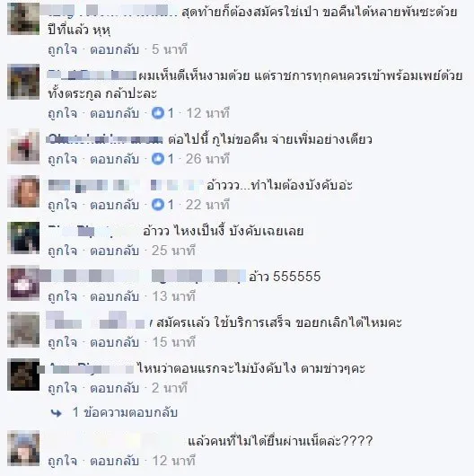Like the comment 'ไหนว่าตอนแรกจะไม่บังคับไง'

(x=62, y=388)
